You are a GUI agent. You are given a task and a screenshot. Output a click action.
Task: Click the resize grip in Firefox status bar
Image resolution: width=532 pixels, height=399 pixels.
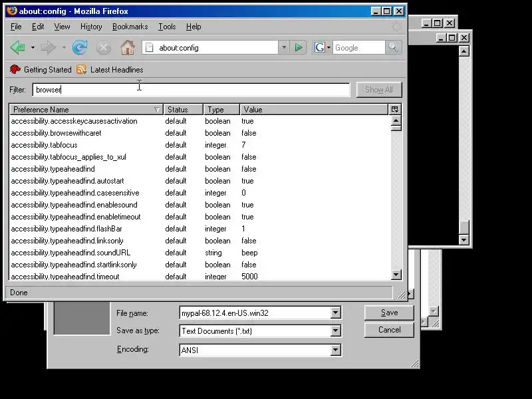pos(401,295)
